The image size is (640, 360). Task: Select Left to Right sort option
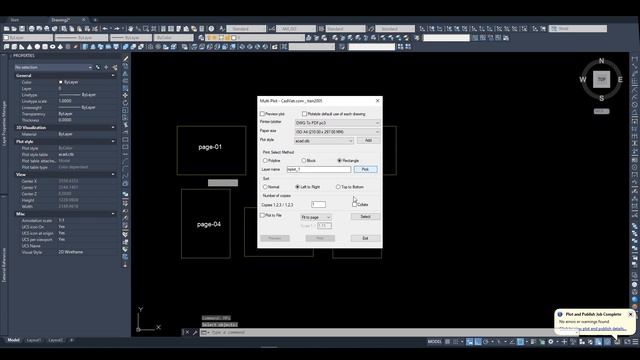coord(298,187)
